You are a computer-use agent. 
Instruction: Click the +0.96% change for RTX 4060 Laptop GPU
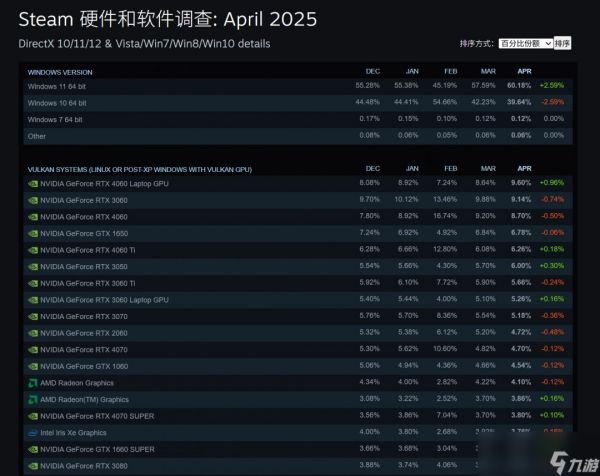[x=552, y=183]
